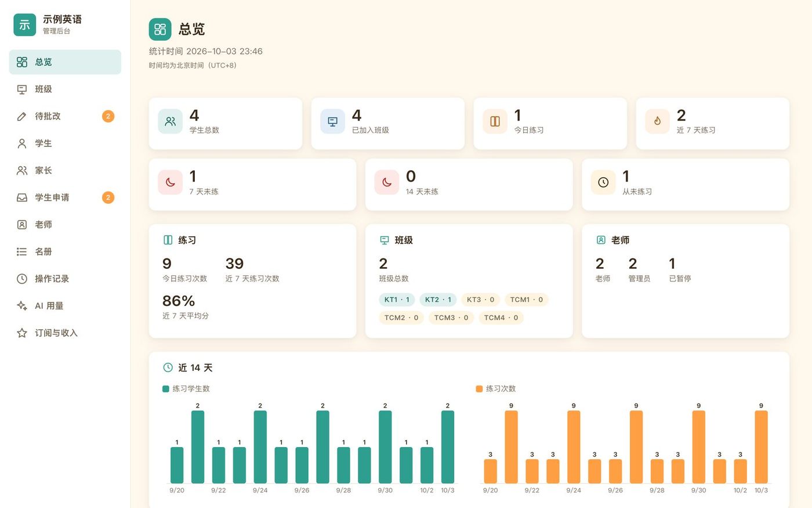The image size is (812, 508).
Task: Click the 86% 近 7 天平均分 value
Action: pos(179,301)
